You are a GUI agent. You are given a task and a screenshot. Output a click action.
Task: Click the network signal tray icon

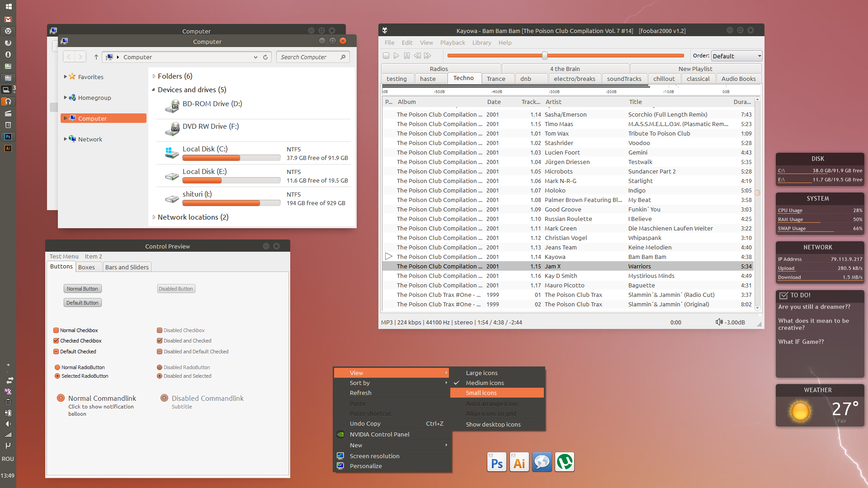[8, 435]
